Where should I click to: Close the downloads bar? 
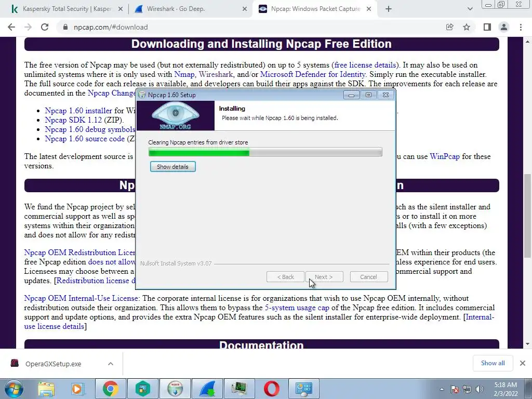click(x=523, y=363)
